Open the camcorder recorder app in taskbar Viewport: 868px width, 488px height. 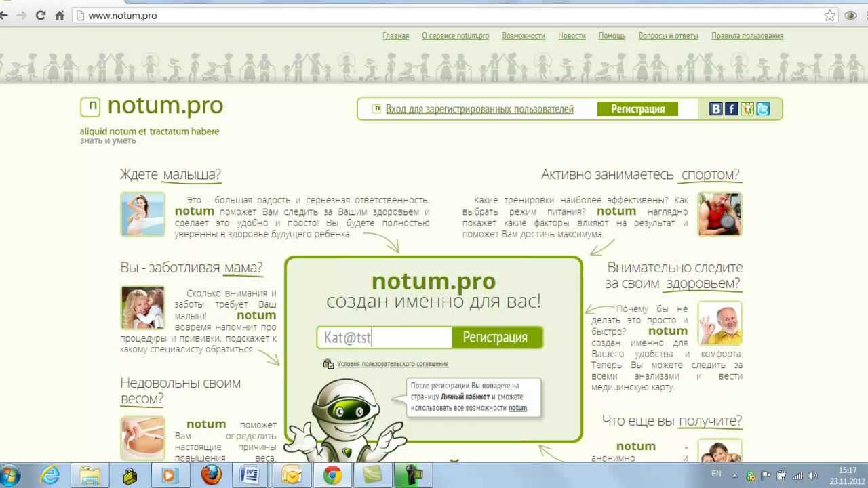click(414, 476)
